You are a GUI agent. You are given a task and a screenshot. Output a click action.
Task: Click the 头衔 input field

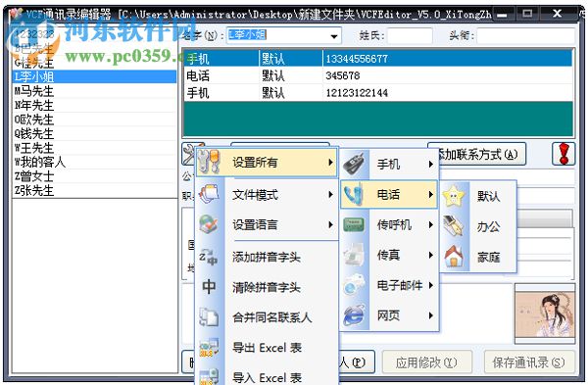tap(525, 36)
